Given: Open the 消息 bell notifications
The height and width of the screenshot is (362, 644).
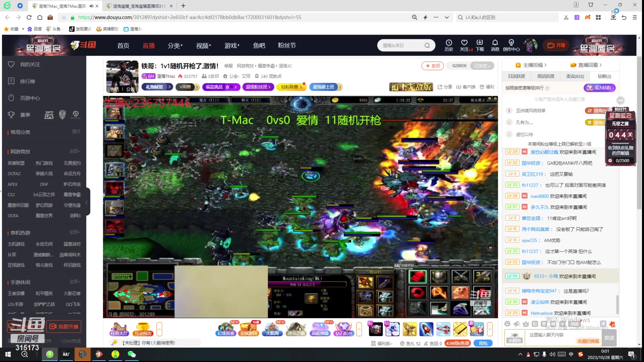Looking at the screenshot, I should click(495, 45).
